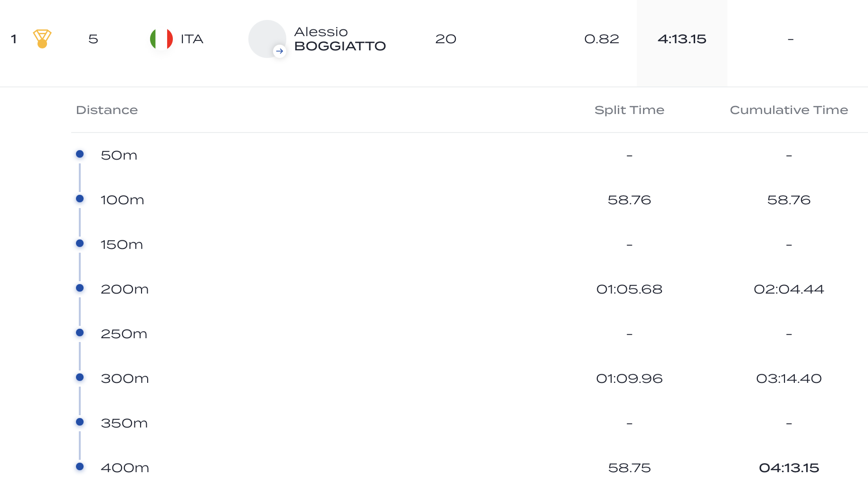Screen dimensions: 868x494
Task: Click the Italian flag icon
Action: [161, 39]
